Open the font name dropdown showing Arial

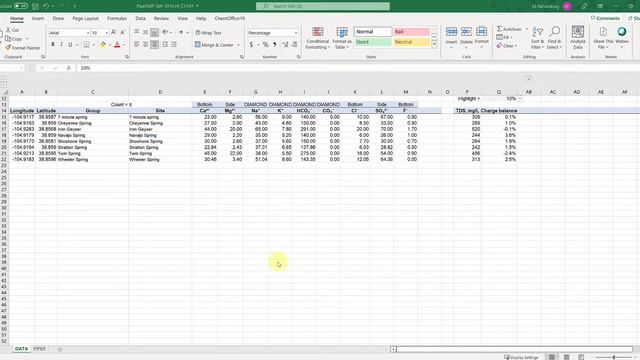click(x=88, y=33)
